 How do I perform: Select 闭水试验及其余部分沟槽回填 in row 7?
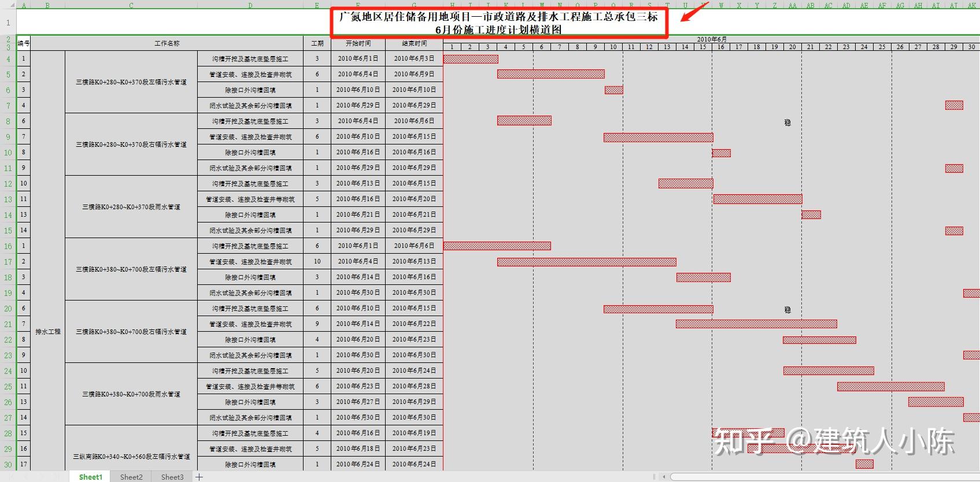[x=250, y=106]
